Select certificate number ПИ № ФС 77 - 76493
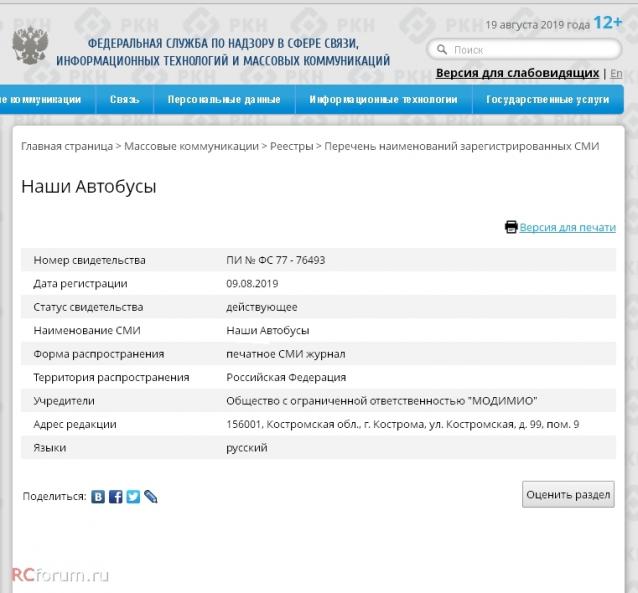Screen dimensions: 638x593 (275, 260)
